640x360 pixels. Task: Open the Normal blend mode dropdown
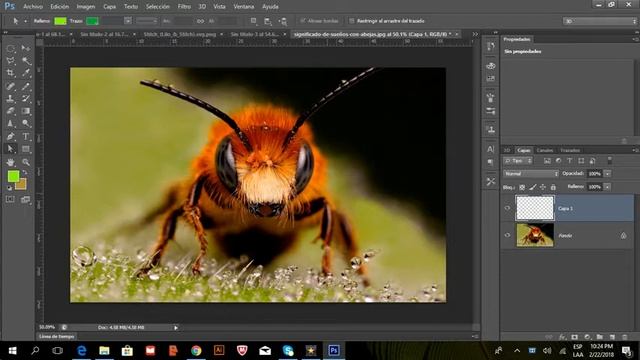tap(531, 174)
